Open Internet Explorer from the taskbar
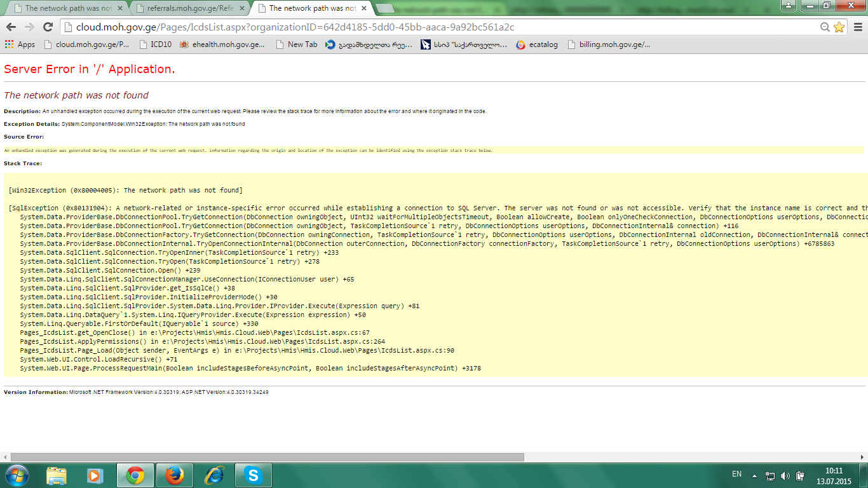Image resolution: width=868 pixels, height=488 pixels. pos(214,475)
